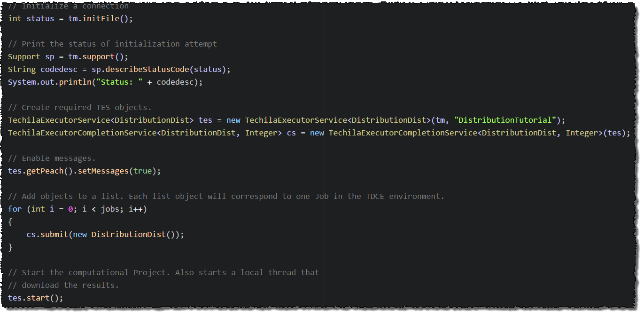Click the Support type name
The width and height of the screenshot is (644, 317).
[24, 56]
